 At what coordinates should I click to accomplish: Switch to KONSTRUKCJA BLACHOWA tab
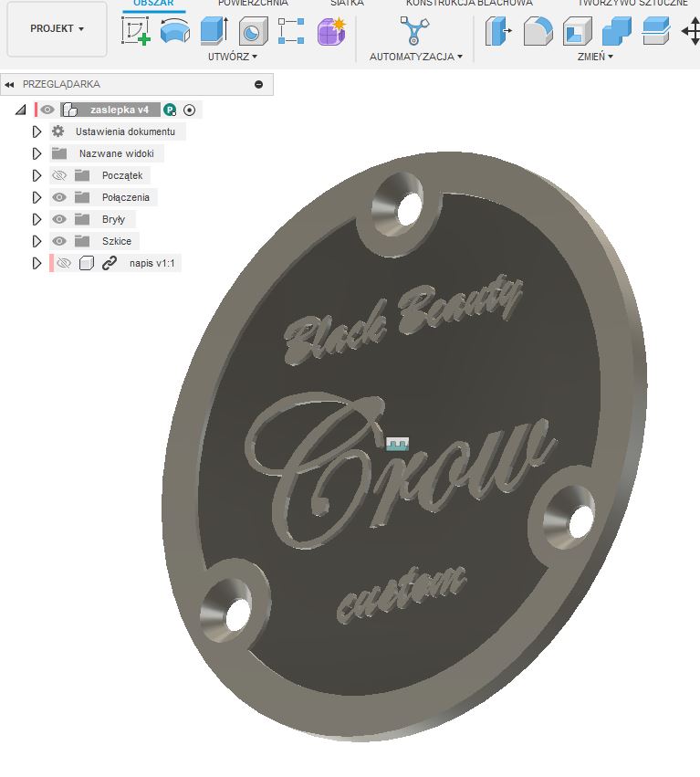click(469, 3)
